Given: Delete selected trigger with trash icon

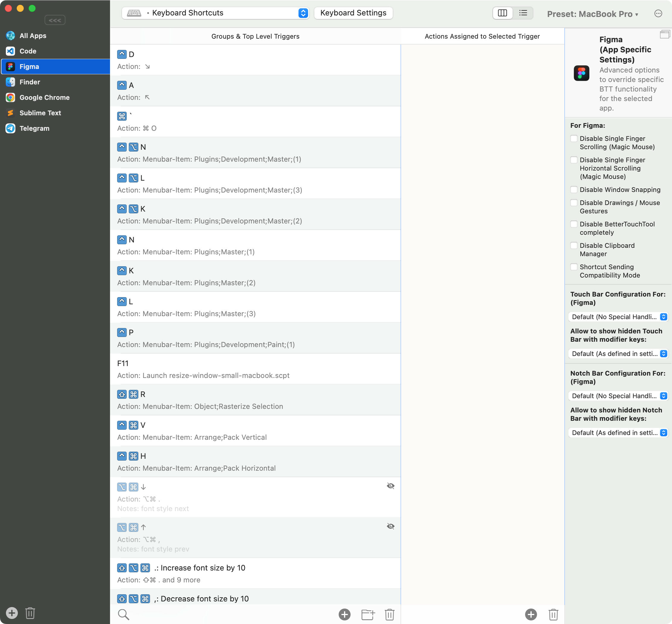Looking at the screenshot, I should (x=389, y=614).
